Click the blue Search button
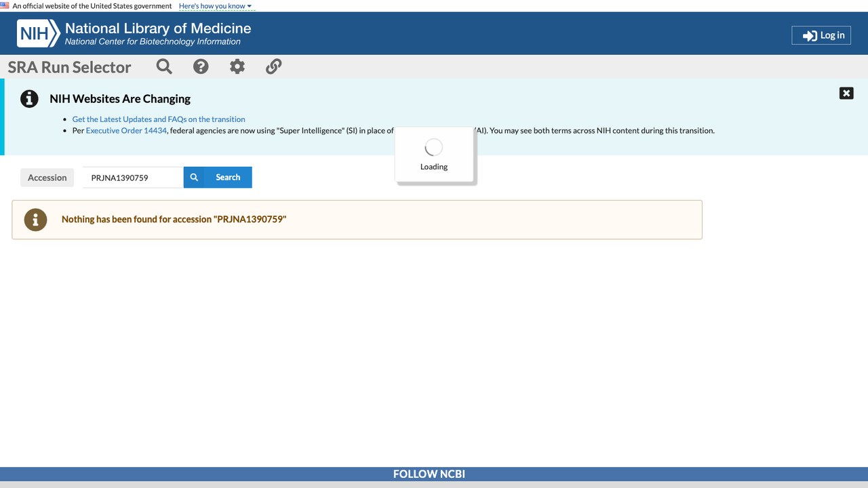Viewport: 868px width, 488px height. [218, 178]
